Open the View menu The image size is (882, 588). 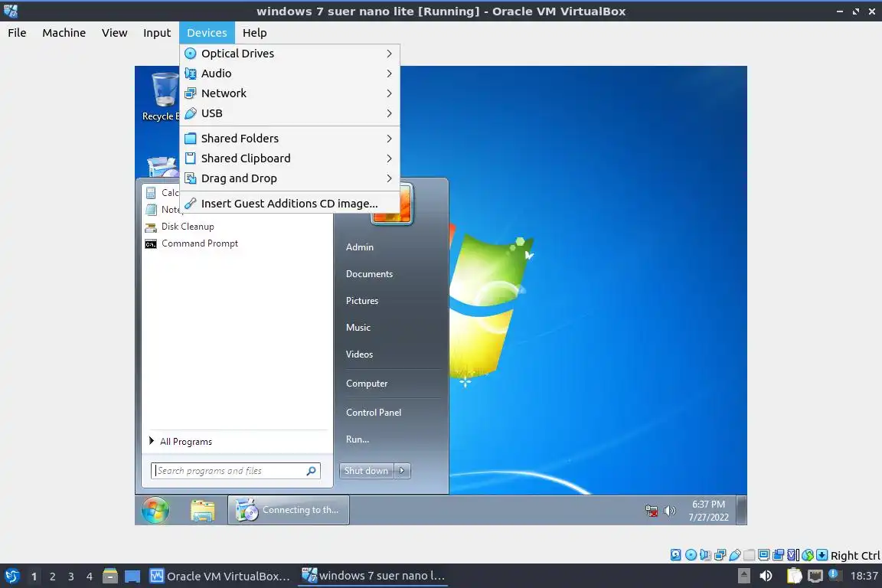pyautogui.click(x=114, y=33)
